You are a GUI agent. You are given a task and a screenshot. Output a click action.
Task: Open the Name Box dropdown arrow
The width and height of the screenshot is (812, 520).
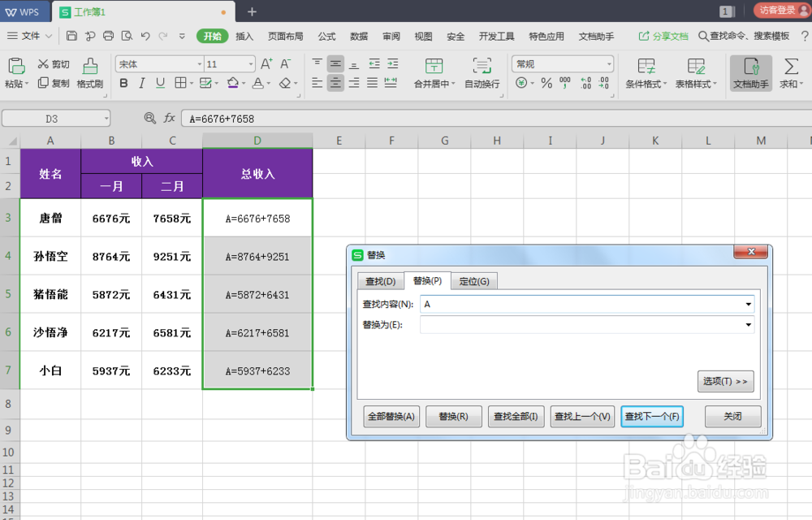click(106, 119)
